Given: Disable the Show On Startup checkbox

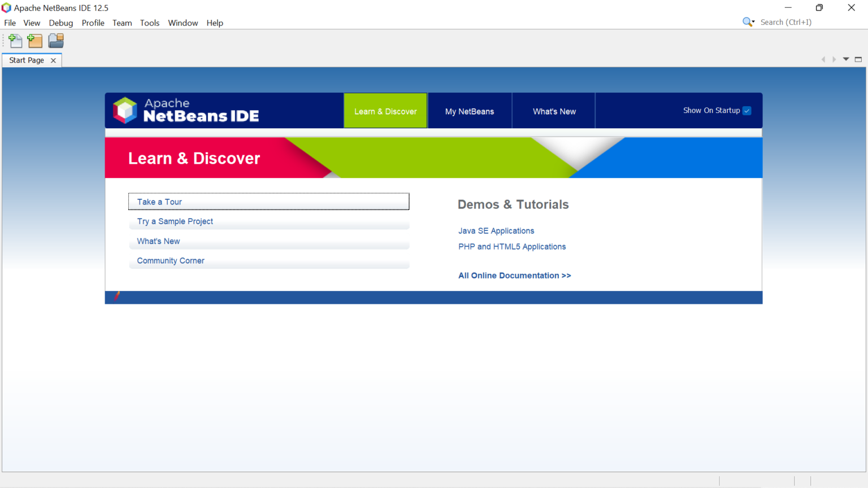Looking at the screenshot, I should [747, 111].
